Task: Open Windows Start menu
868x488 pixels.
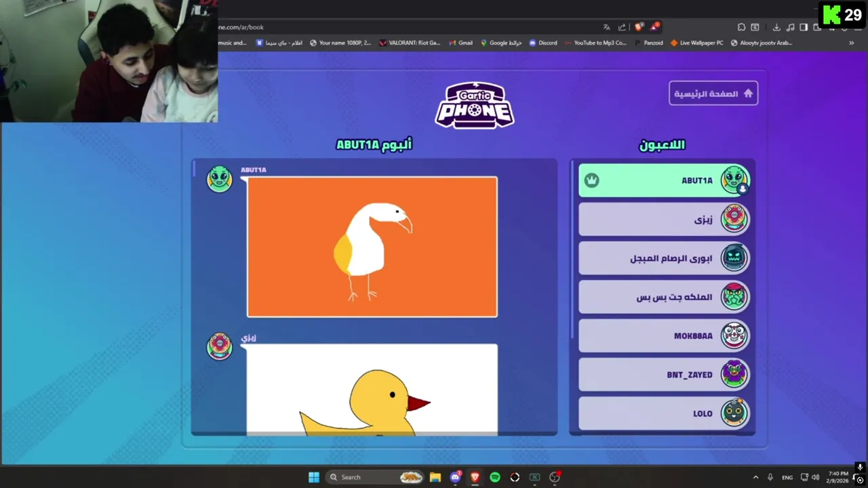Action: (314, 477)
